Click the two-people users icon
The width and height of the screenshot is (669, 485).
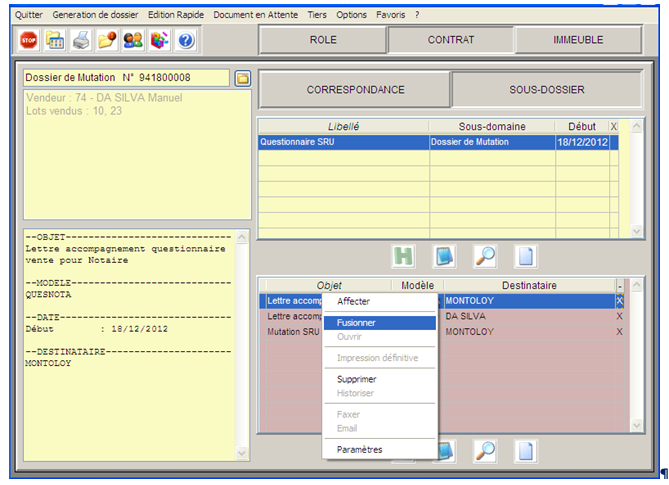[x=133, y=40]
